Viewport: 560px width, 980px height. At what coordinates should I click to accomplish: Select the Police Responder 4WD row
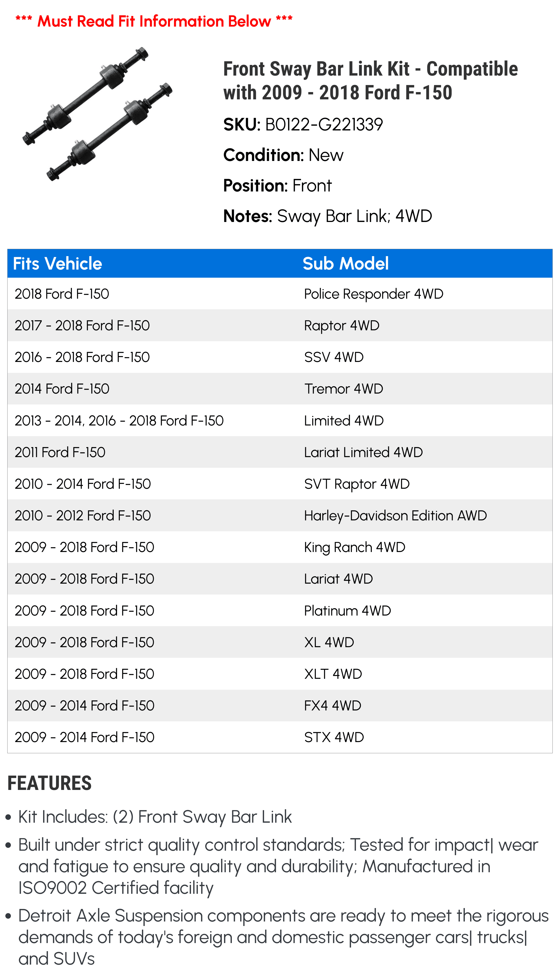pyautogui.click(x=280, y=294)
